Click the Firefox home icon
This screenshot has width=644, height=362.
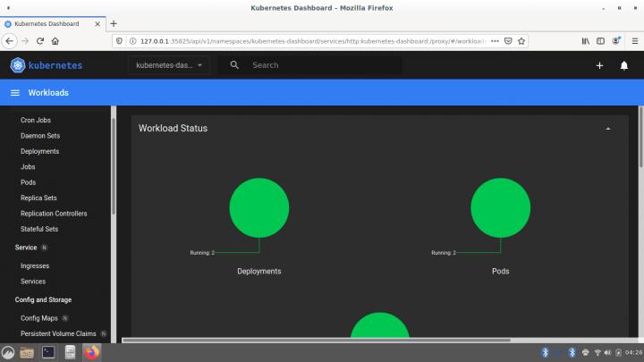(x=55, y=41)
